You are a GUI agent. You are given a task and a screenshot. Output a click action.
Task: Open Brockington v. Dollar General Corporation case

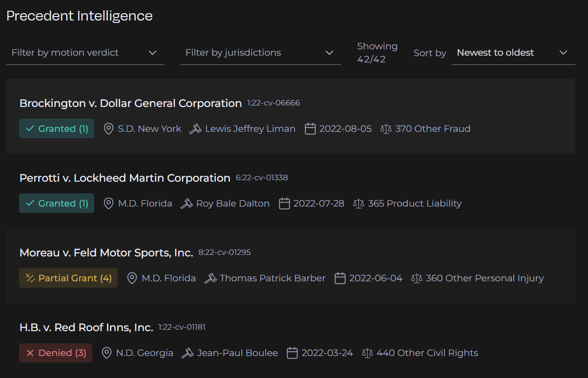point(130,104)
